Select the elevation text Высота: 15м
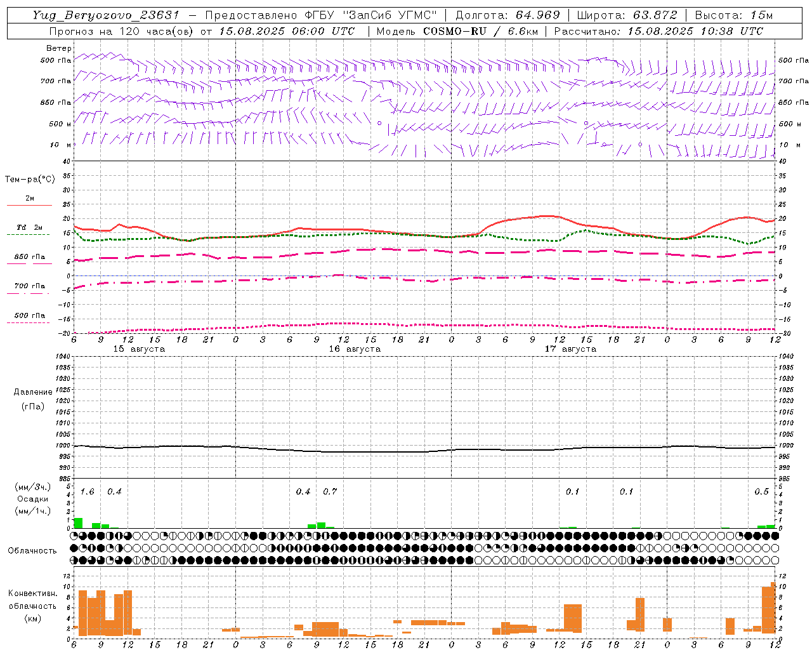812x650 pixels. [x=734, y=15]
